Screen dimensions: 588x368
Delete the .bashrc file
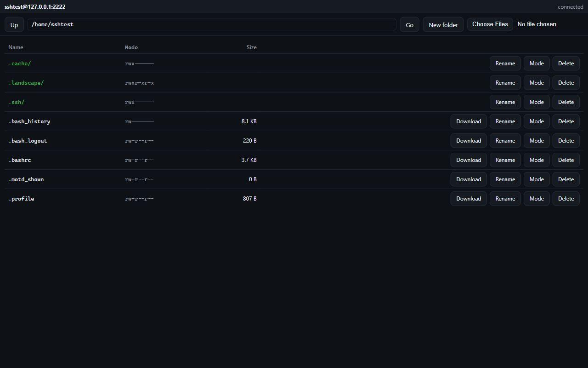pos(566,160)
